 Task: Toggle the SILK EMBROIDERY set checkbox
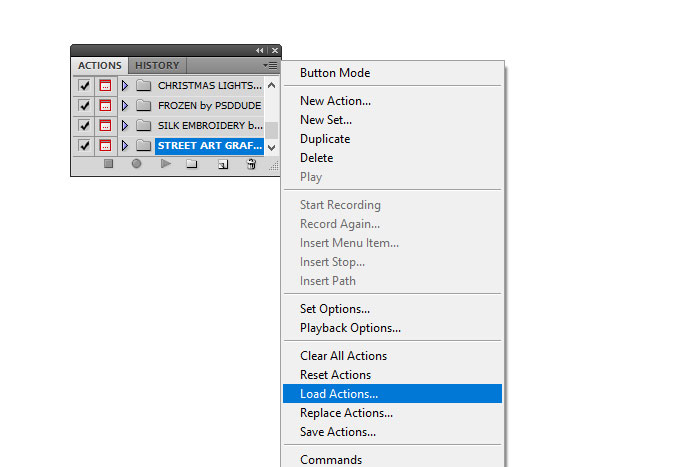coord(84,126)
